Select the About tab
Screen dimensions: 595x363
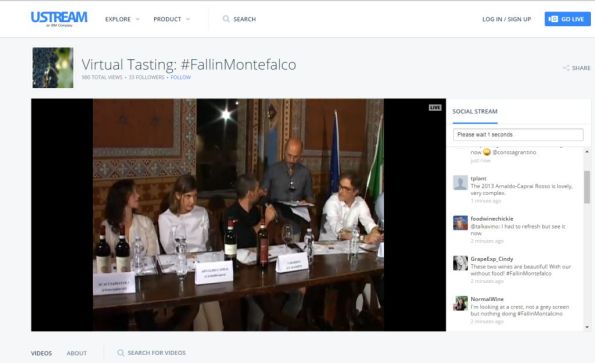[77, 353]
